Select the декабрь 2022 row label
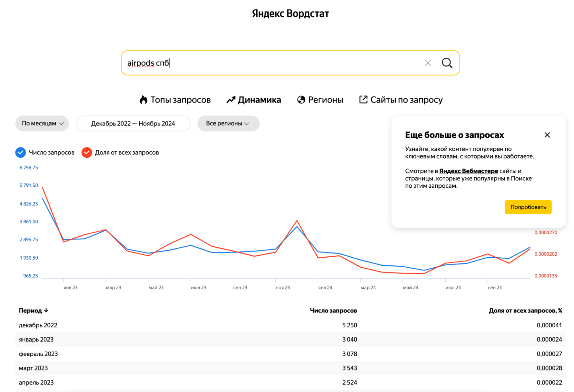 pos(38,325)
